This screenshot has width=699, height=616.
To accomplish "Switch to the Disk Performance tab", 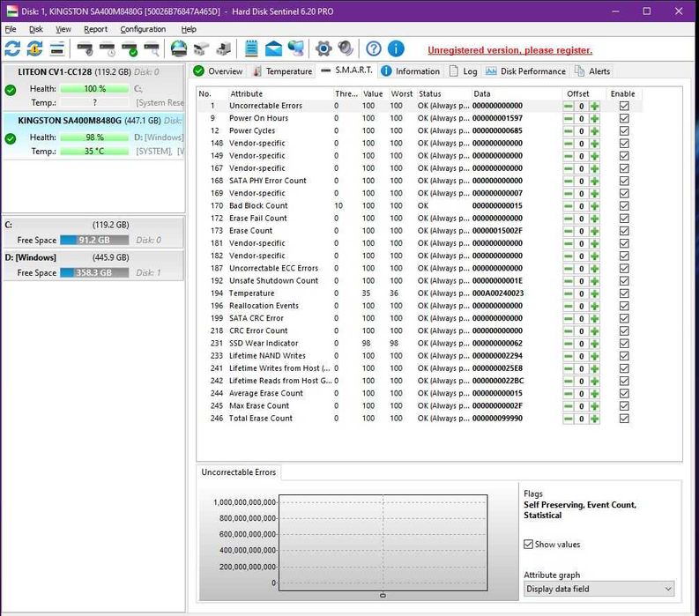I will (525, 71).
